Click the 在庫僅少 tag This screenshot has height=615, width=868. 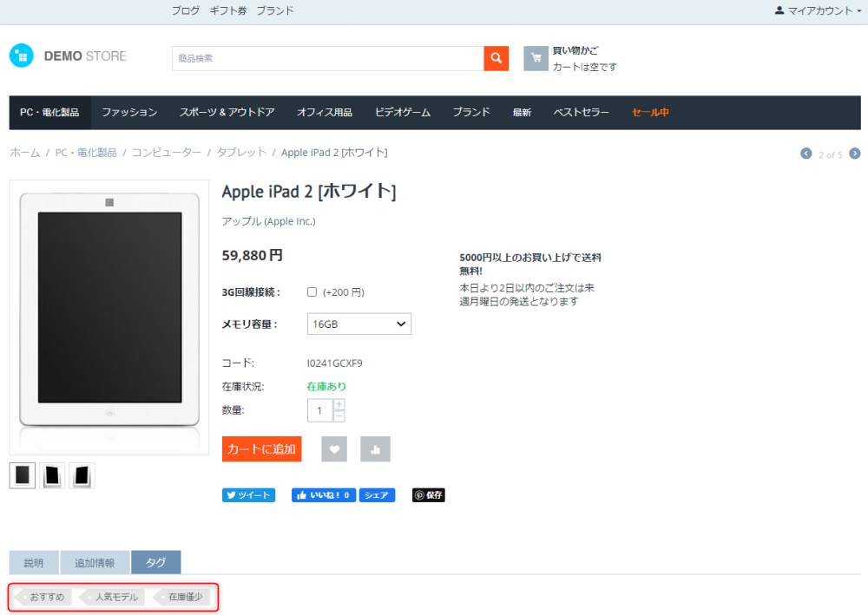(181, 597)
